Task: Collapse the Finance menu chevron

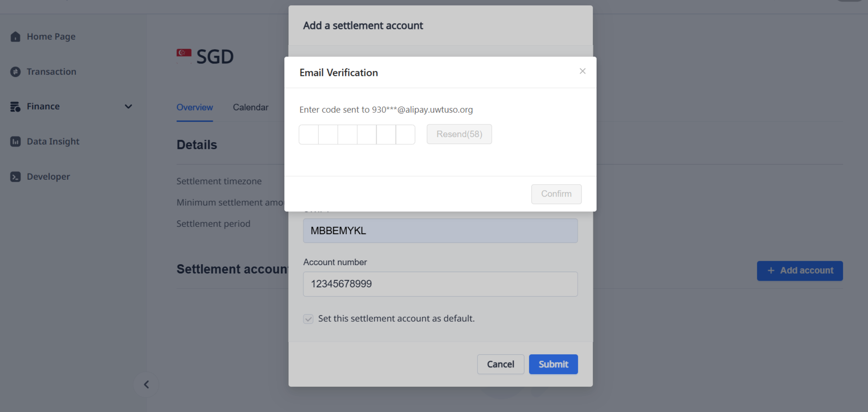Action: click(128, 106)
